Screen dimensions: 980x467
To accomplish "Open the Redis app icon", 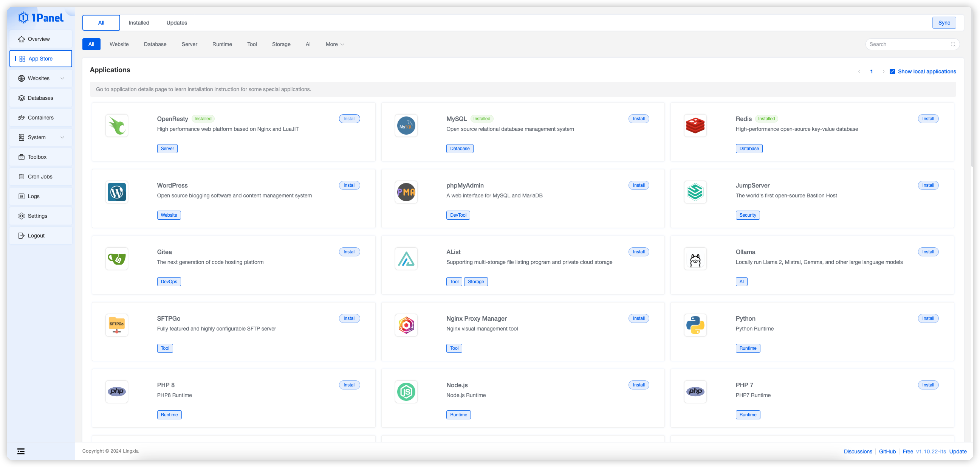I will pyautogui.click(x=695, y=126).
